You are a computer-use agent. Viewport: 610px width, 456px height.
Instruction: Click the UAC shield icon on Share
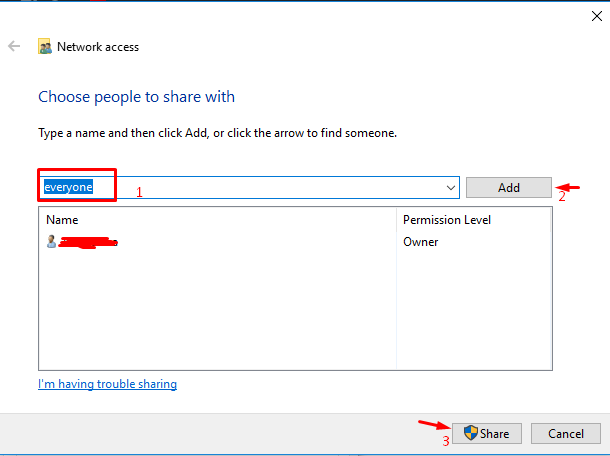(471, 433)
